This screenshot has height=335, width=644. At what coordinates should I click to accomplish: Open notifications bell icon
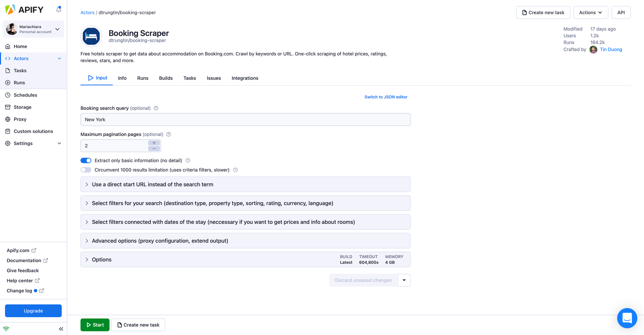(59, 10)
